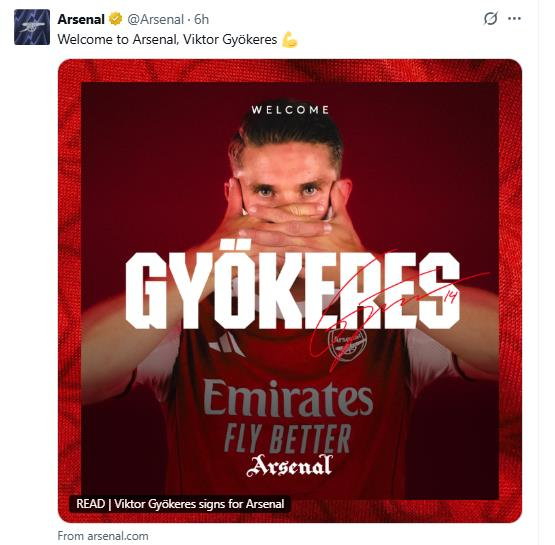555x545 pixels.
Task: Click the Emirates sponsor text on shirt
Action: [288, 398]
